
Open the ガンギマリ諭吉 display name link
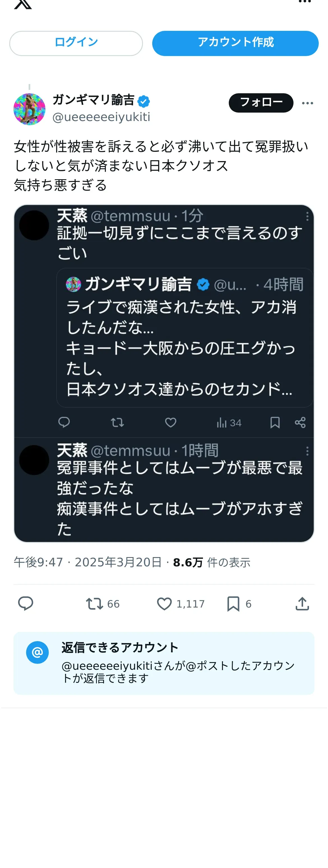(93, 100)
